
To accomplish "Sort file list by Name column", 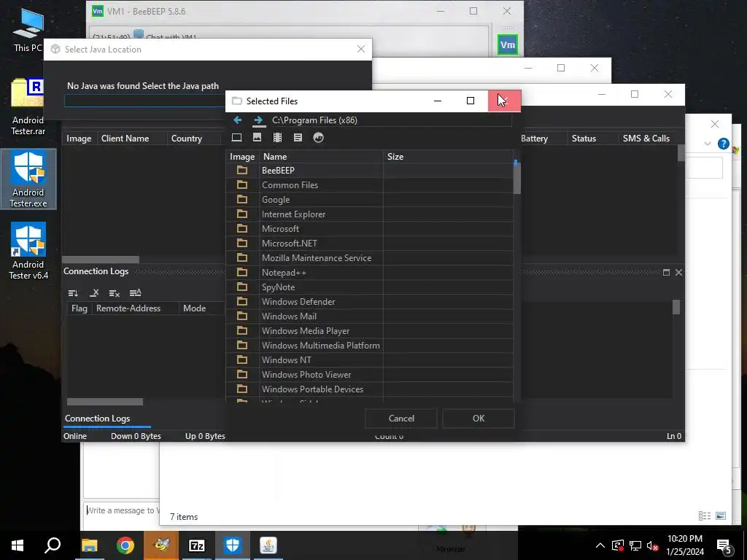I will (321, 157).
